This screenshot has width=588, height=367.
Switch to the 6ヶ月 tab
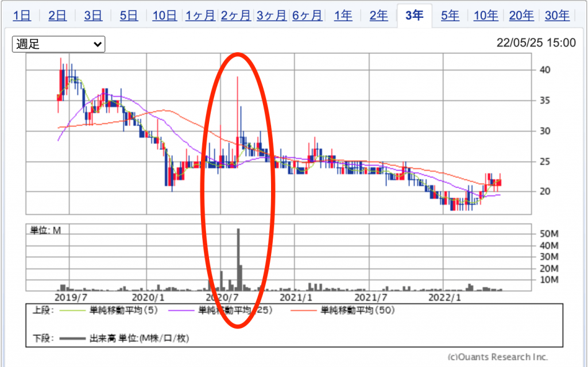click(307, 16)
